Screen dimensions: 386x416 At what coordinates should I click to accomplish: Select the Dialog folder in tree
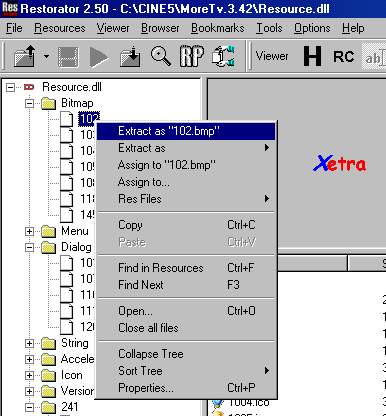pyautogui.click(x=76, y=247)
